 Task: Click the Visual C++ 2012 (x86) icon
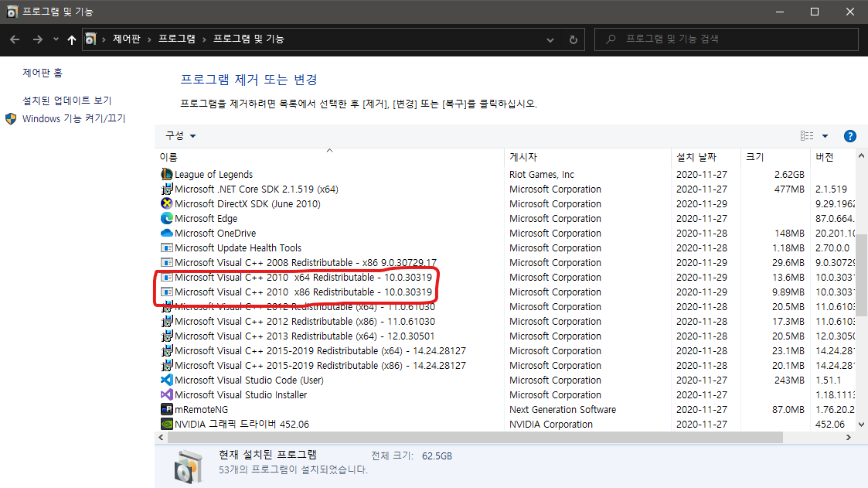(167, 321)
